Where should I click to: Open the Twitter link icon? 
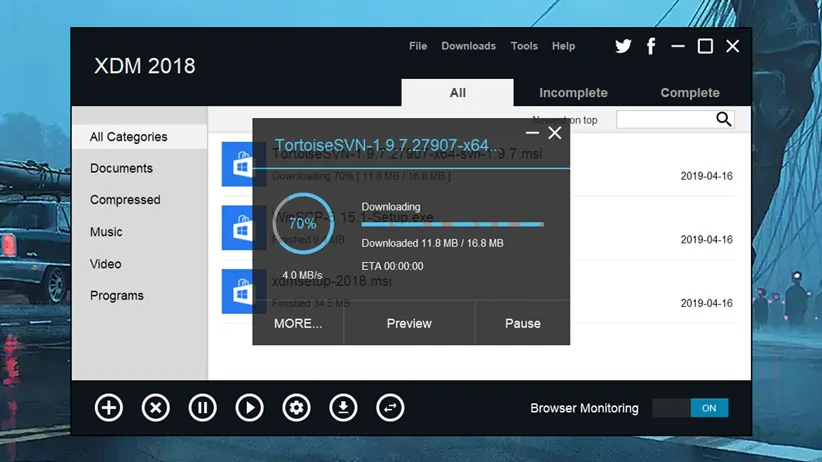623,46
